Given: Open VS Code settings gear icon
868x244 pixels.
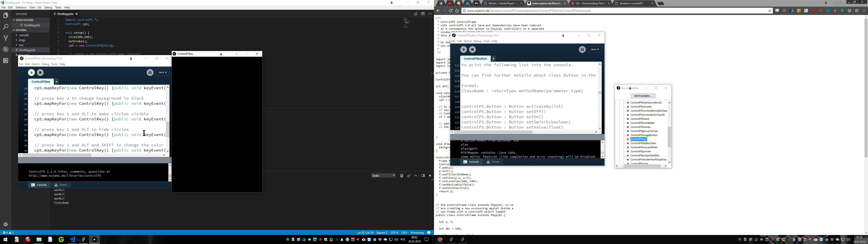Looking at the screenshot, I should point(5,224).
